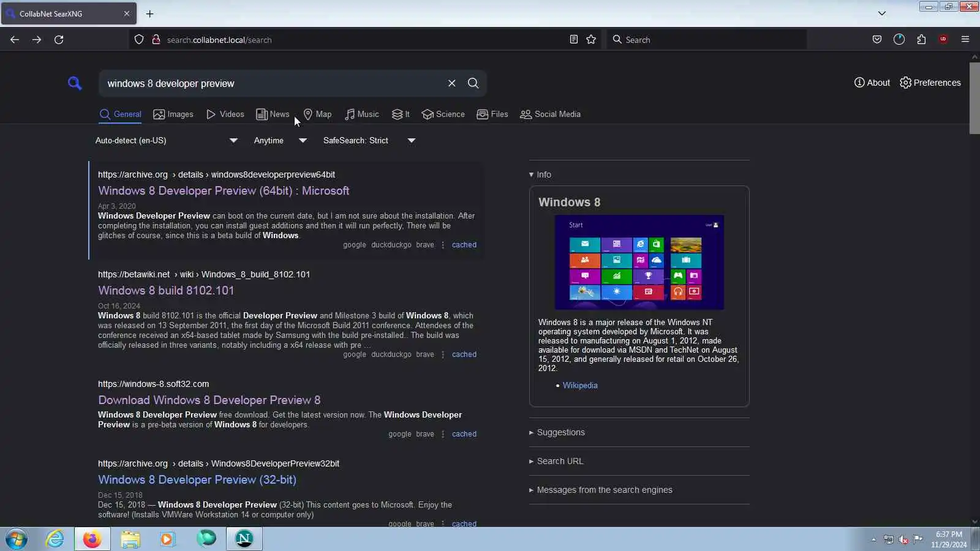Open engine options menu for 64bit result
The height and width of the screenshot is (551, 980).
pyautogui.click(x=443, y=245)
